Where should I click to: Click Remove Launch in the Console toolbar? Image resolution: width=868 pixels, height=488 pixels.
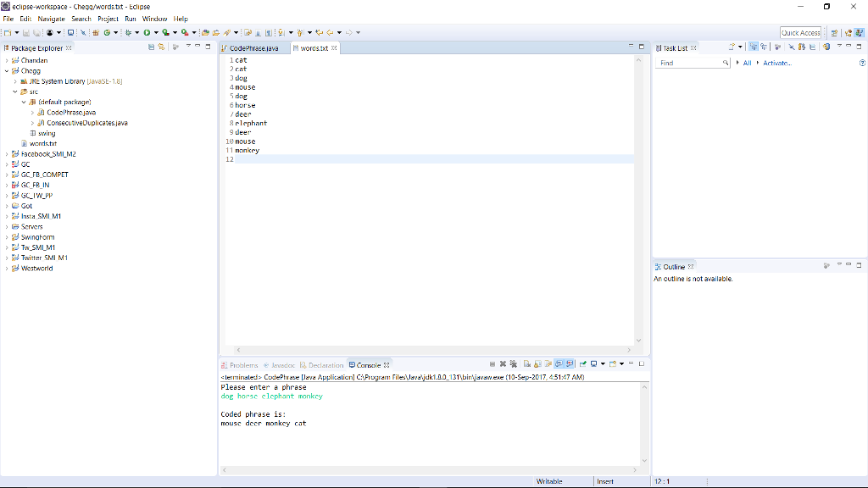(x=504, y=364)
